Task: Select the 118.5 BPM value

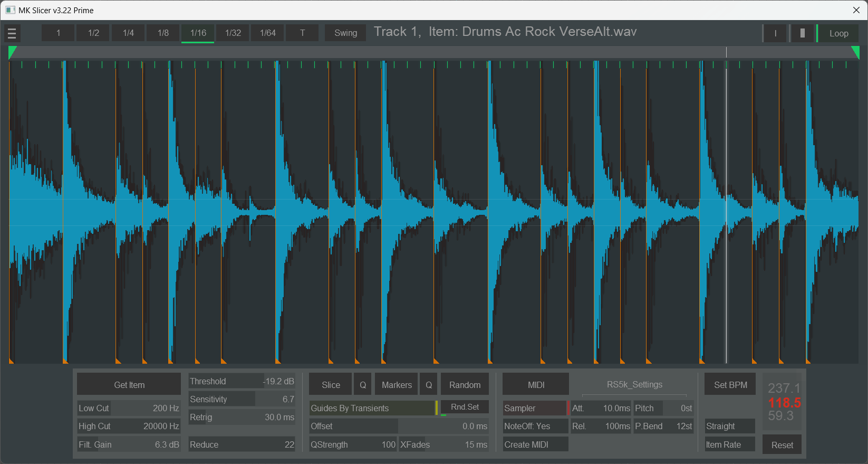Action: pos(784,403)
